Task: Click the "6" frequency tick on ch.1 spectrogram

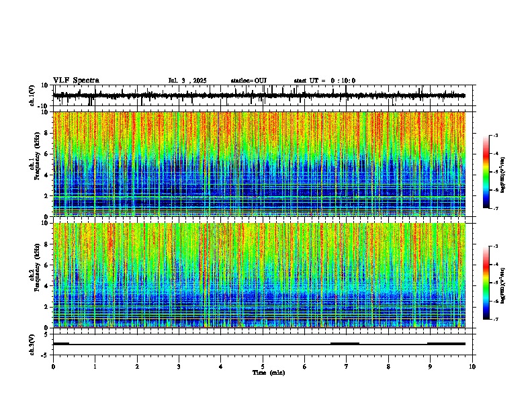Action: [47, 154]
